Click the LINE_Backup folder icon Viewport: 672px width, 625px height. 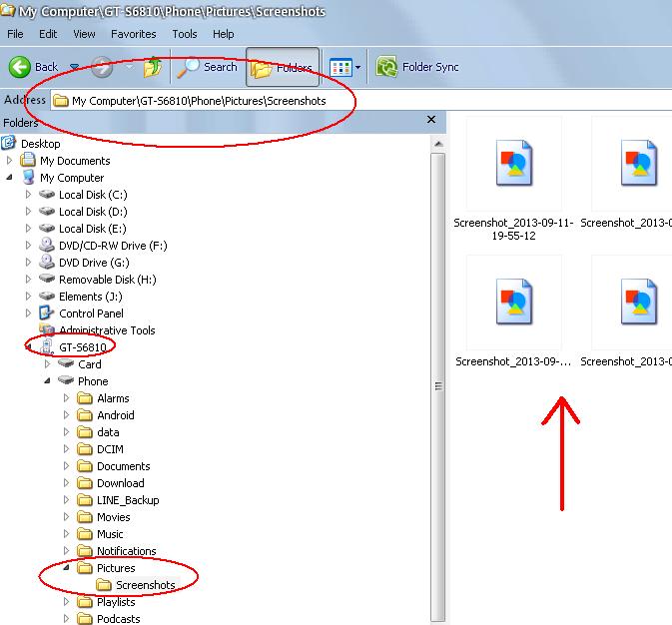pos(85,500)
